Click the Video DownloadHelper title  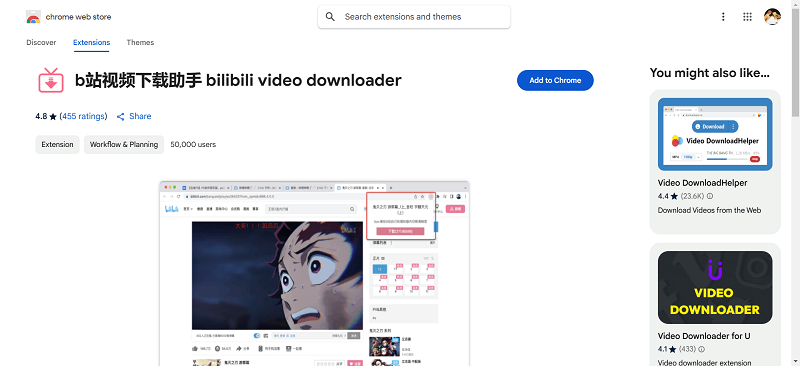tap(703, 183)
